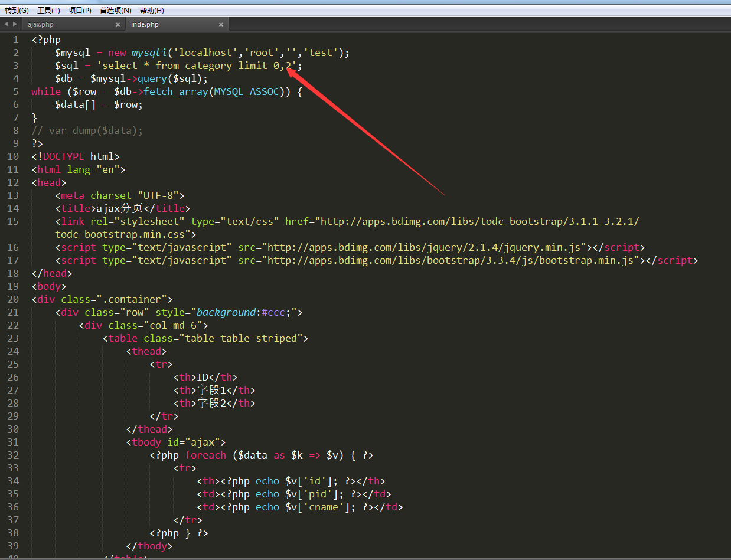The height and width of the screenshot is (560, 731).
Task: Click the foreach keyword on line 32
Action: [x=205, y=455]
